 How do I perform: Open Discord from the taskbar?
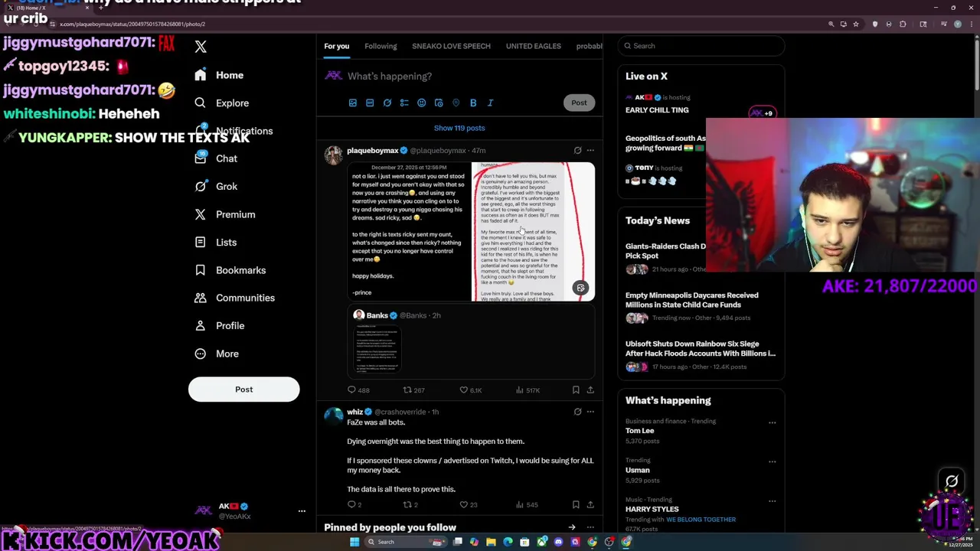pos(558,542)
